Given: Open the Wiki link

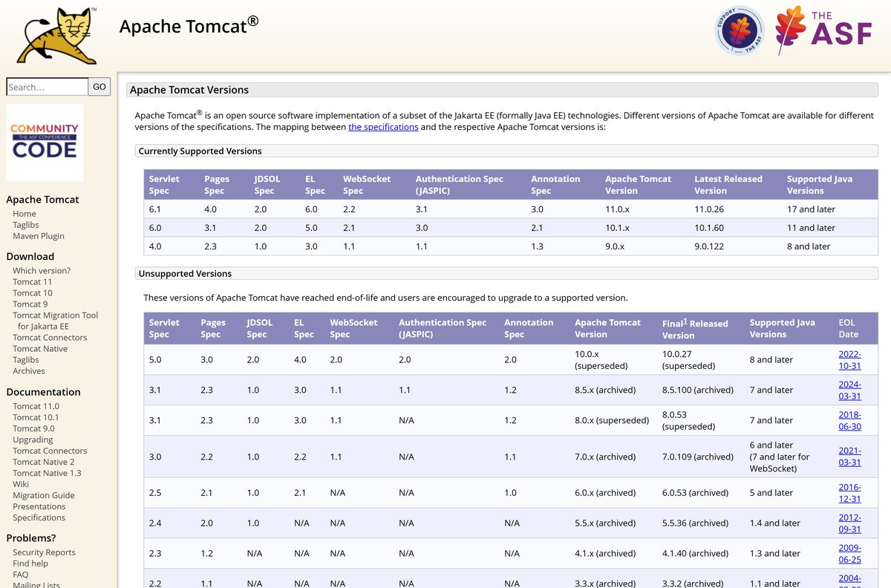Looking at the screenshot, I should [21, 484].
